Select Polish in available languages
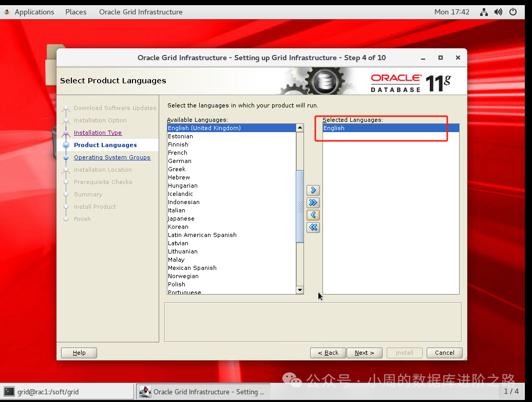Image resolution: width=532 pixels, height=402 pixels. (x=232, y=284)
